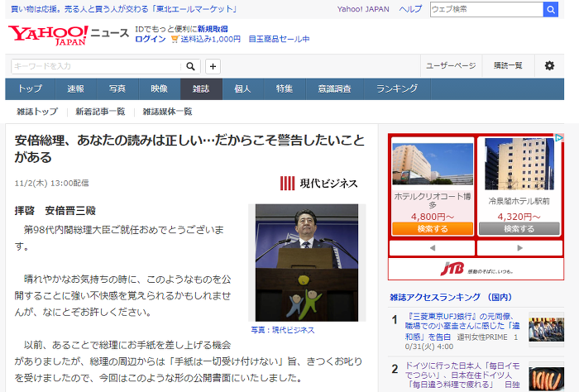Click the ユーザーページ button
This screenshot has width=579, height=392.
(x=451, y=66)
